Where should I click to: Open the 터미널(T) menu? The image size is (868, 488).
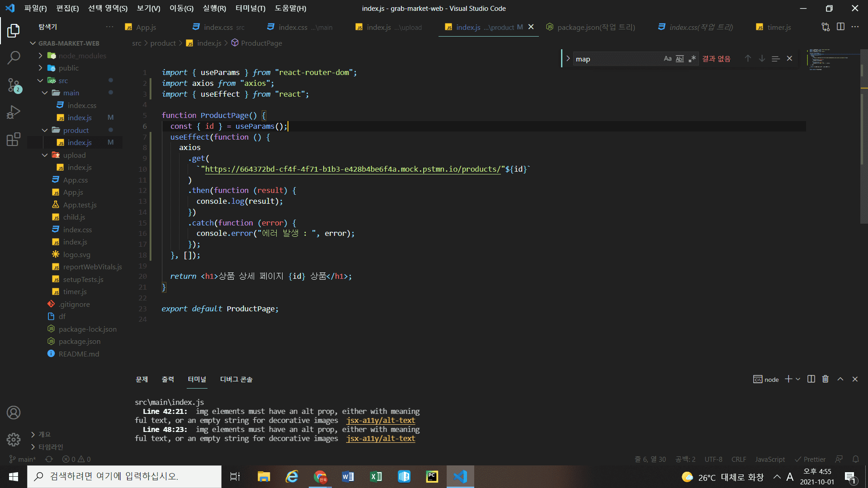250,8
